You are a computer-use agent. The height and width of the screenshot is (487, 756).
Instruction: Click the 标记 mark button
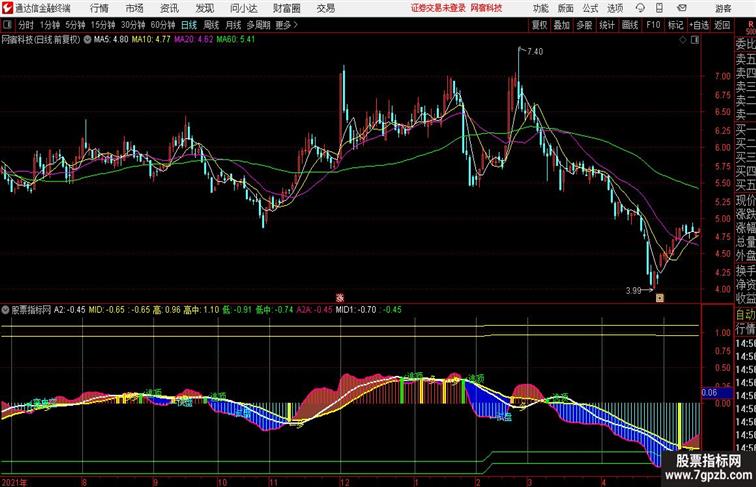675,25
